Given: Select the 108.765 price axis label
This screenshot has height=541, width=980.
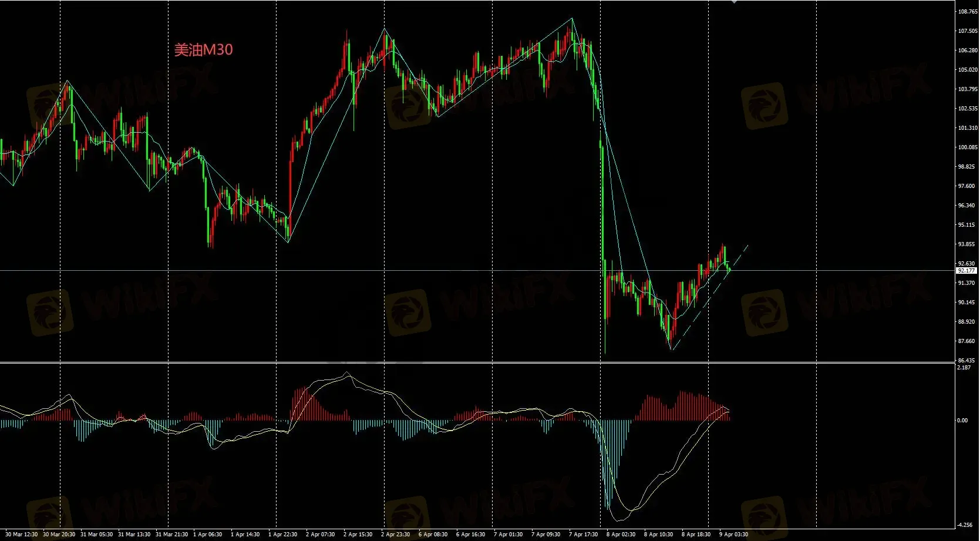Looking at the screenshot, I should (968, 12).
